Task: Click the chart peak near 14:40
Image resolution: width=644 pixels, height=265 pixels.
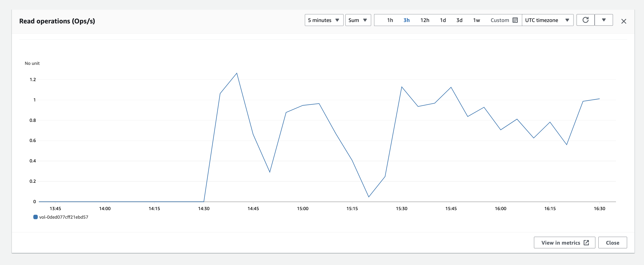Action: (x=237, y=73)
